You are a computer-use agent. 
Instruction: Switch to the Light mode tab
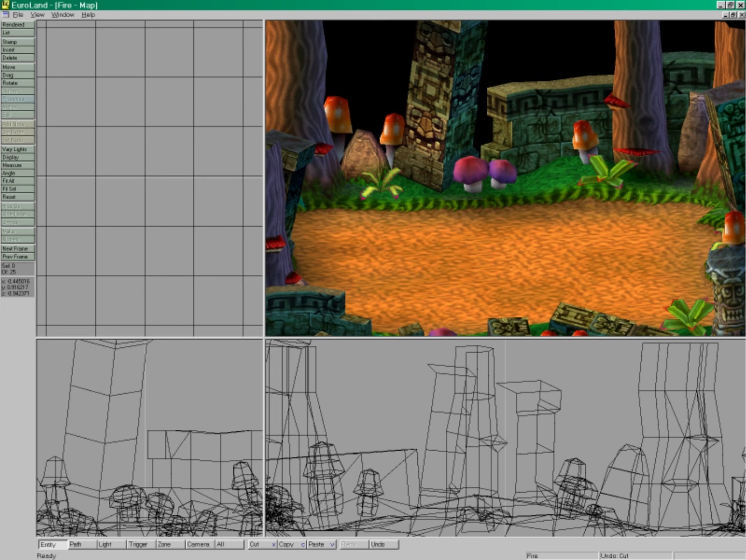[111, 544]
